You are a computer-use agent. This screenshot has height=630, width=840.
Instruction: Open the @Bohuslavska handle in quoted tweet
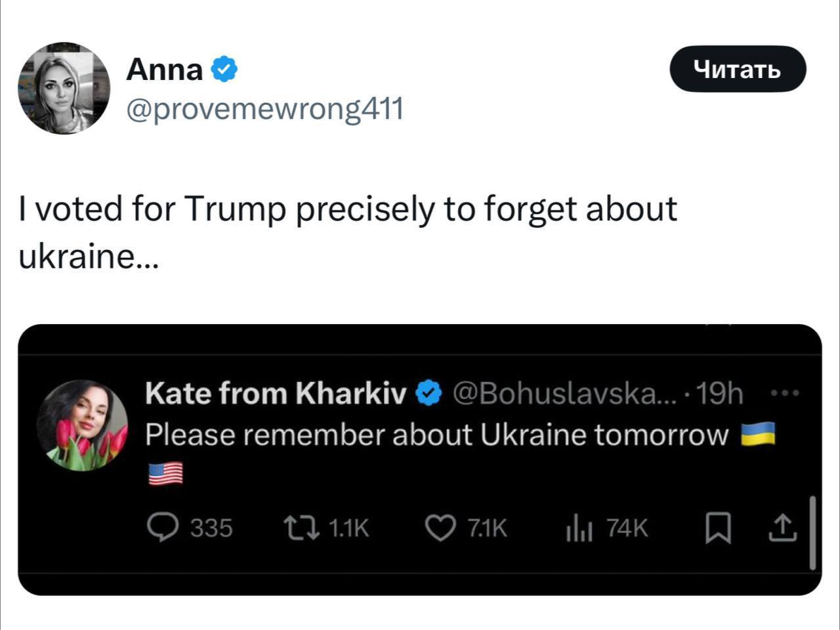point(564,394)
